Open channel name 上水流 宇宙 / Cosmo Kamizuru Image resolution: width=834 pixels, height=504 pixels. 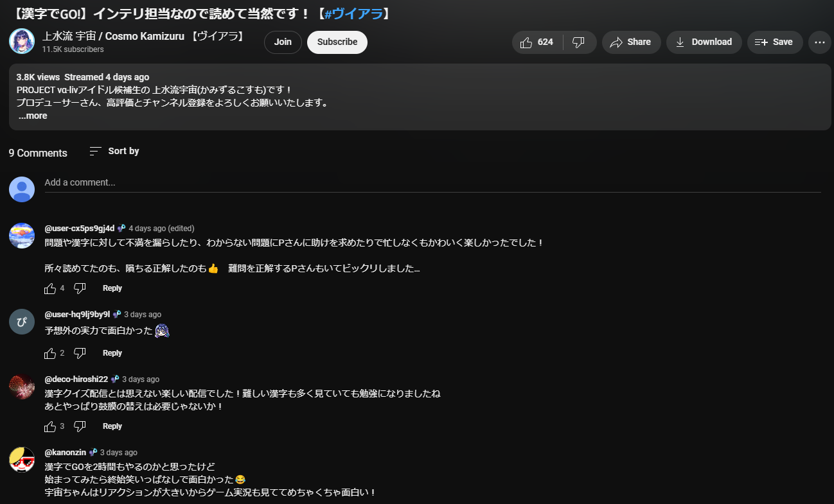pos(145,36)
